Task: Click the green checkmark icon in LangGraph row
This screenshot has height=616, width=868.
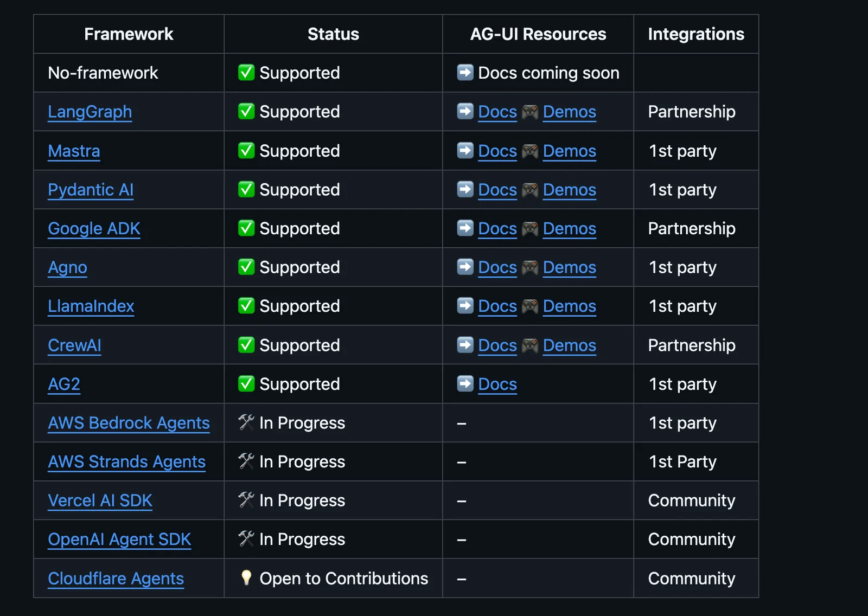Action: pos(246,111)
